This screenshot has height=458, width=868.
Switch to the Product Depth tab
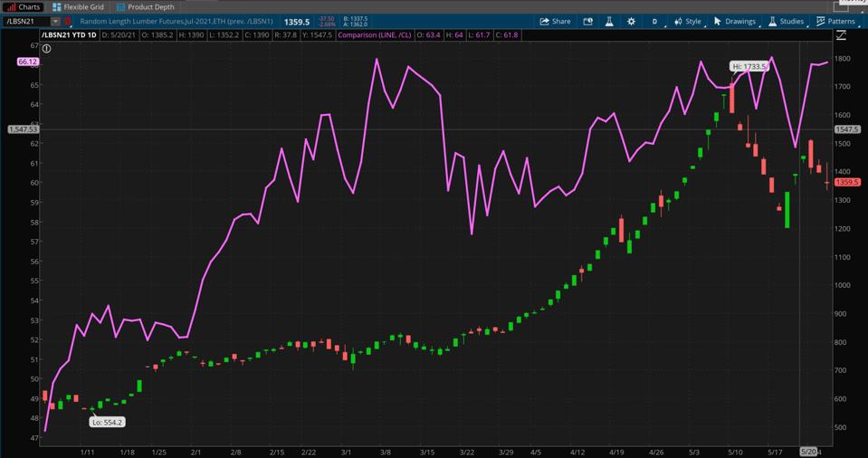pyautogui.click(x=145, y=6)
